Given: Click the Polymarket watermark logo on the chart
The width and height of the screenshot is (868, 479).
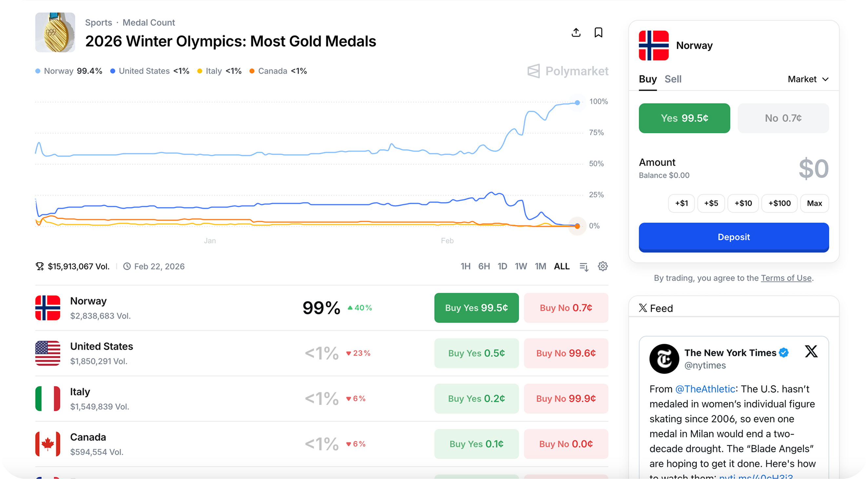Looking at the screenshot, I should (x=567, y=71).
